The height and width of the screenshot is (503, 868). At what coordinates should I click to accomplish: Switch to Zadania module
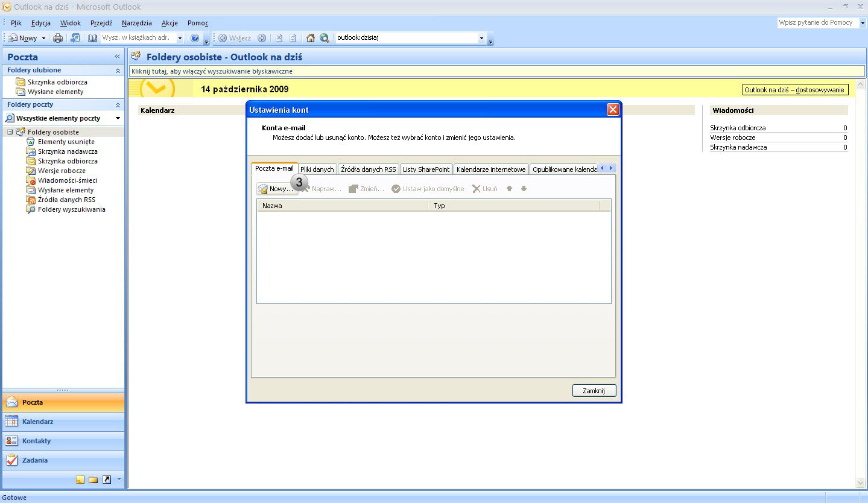[63, 460]
